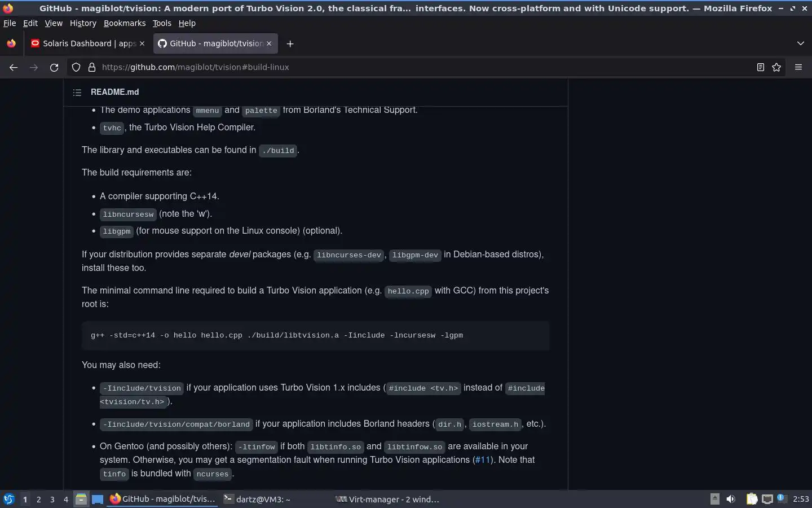Viewport: 812px width, 508px height.
Task: Open the File menu
Action: (x=10, y=23)
